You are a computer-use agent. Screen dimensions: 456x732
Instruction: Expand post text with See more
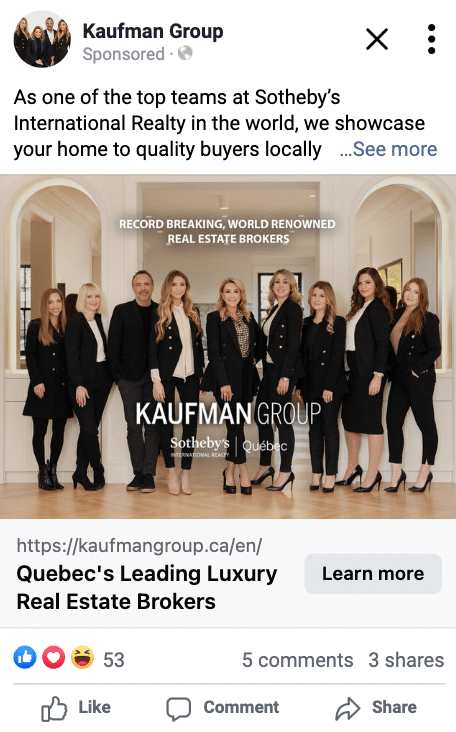[388, 149]
